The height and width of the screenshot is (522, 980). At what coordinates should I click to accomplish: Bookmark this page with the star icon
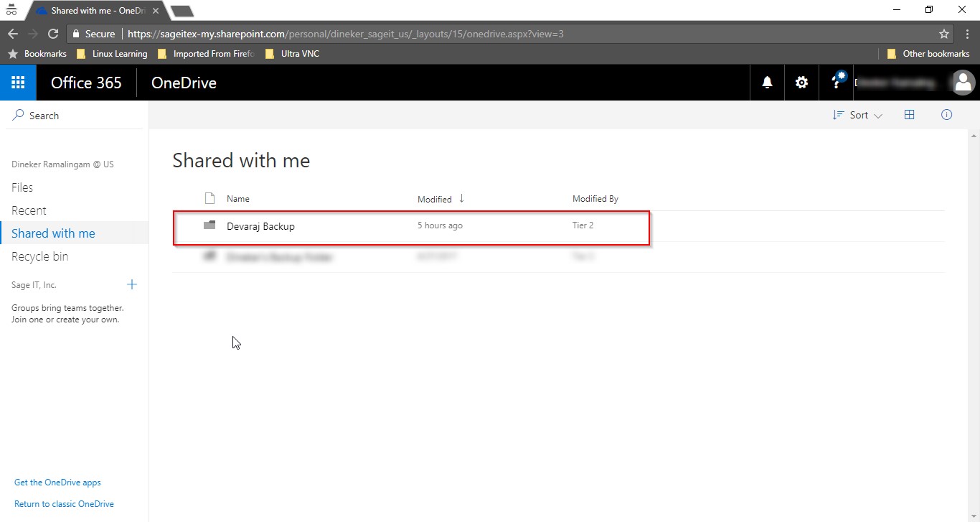click(x=944, y=34)
